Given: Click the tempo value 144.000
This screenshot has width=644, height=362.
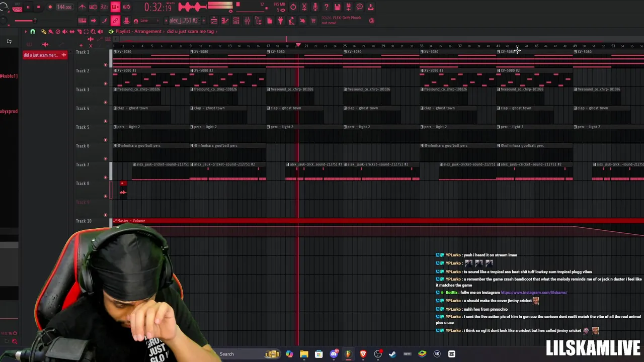Looking at the screenshot, I should (64, 7).
